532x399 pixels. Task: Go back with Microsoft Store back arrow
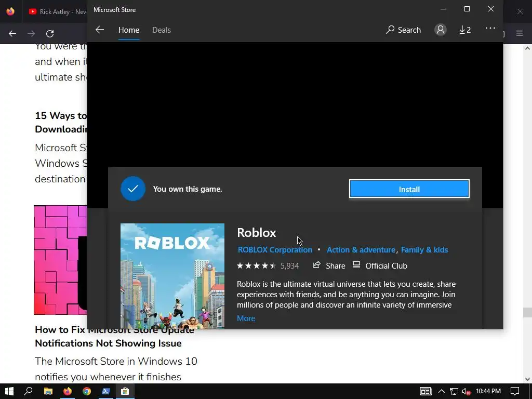tap(99, 30)
